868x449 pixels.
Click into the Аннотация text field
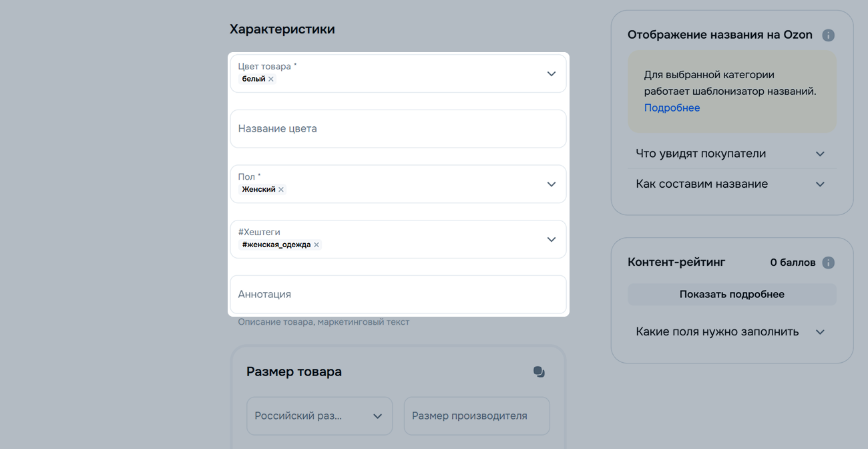coord(398,295)
